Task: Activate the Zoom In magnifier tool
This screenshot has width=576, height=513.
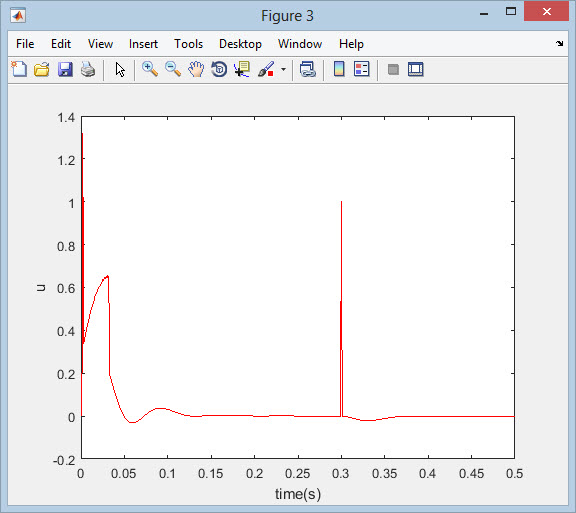Action: pos(150,69)
